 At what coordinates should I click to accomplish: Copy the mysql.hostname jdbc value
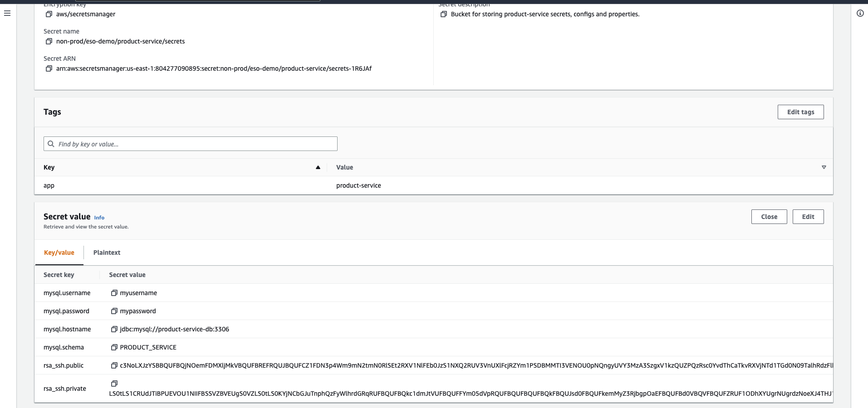tap(114, 330)
